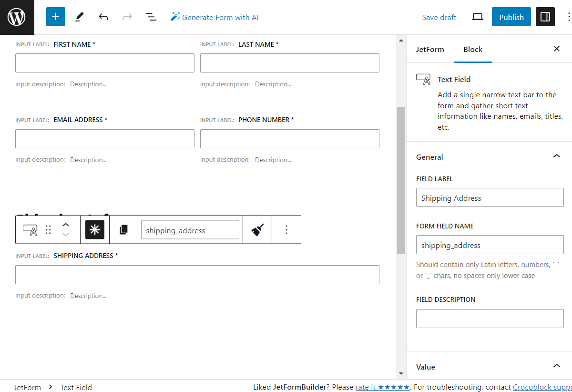The height and width of the screenshot is (392, 572).
Task: Undo the last change
Action: (103, 17)
